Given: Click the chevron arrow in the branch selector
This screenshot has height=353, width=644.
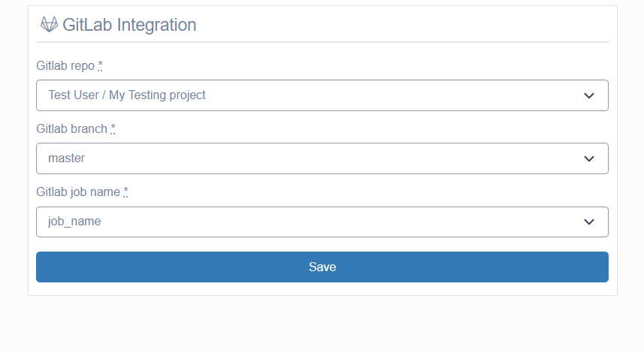Looking at the screenshot, I should coord(589,159).
